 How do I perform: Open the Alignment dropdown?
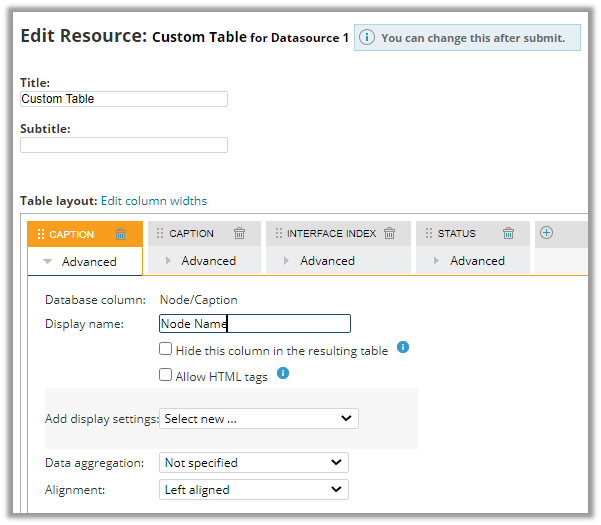tap(254, 490)
